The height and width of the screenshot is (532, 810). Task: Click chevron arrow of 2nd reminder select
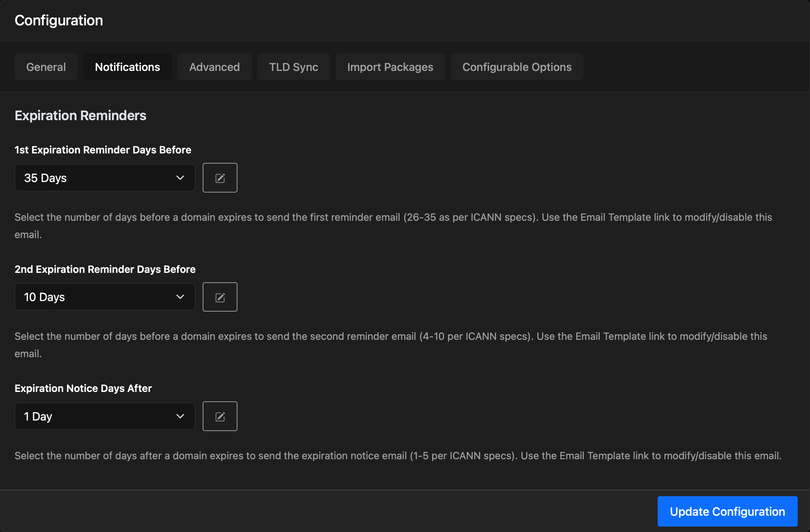click(180, 297)
